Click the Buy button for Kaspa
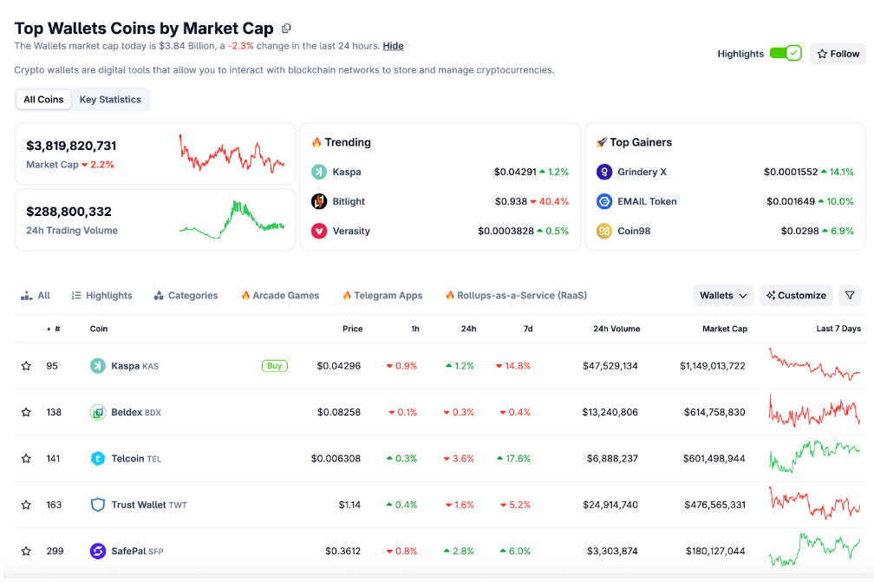 pyautogui.click(x=274, y=366)
